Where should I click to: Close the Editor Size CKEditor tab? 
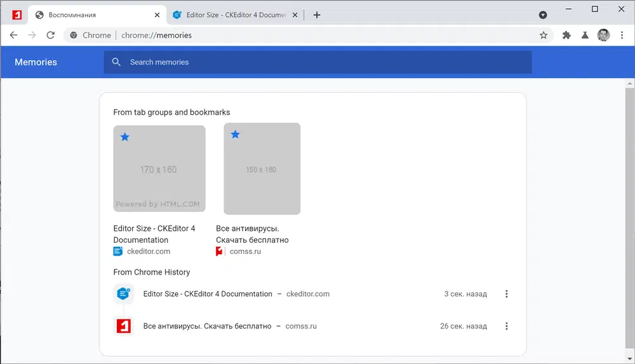tap(295, 15)
